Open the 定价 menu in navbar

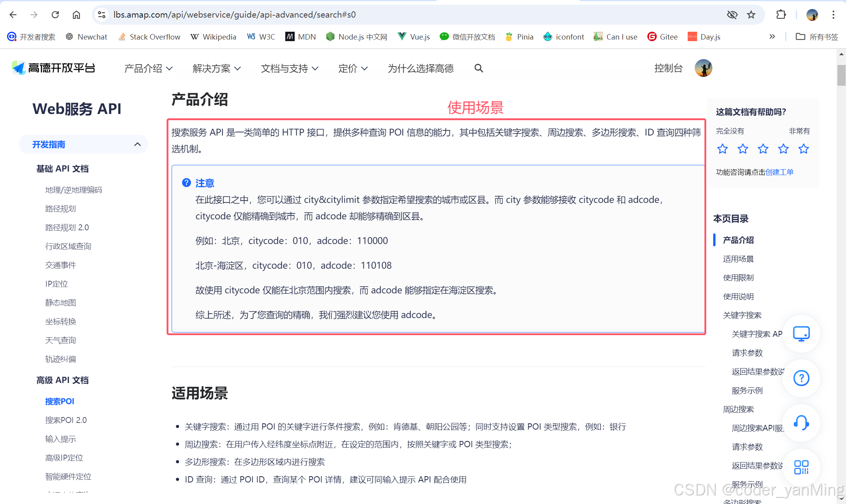(353, 69)
